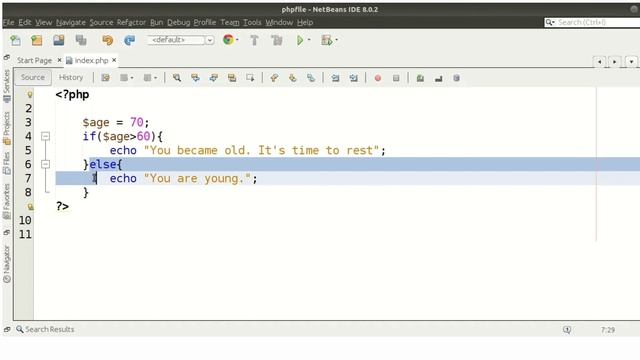Click the Last Edit icon in editor toolbar
The image size is (640, 360).
click(105, 78)
